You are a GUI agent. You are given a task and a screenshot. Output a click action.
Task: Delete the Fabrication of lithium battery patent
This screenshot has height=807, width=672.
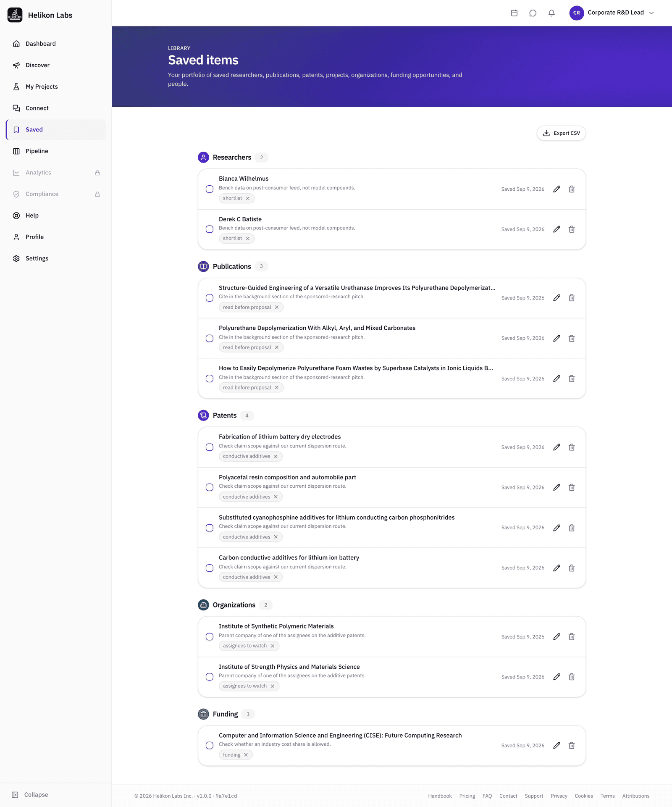[572, 447]
